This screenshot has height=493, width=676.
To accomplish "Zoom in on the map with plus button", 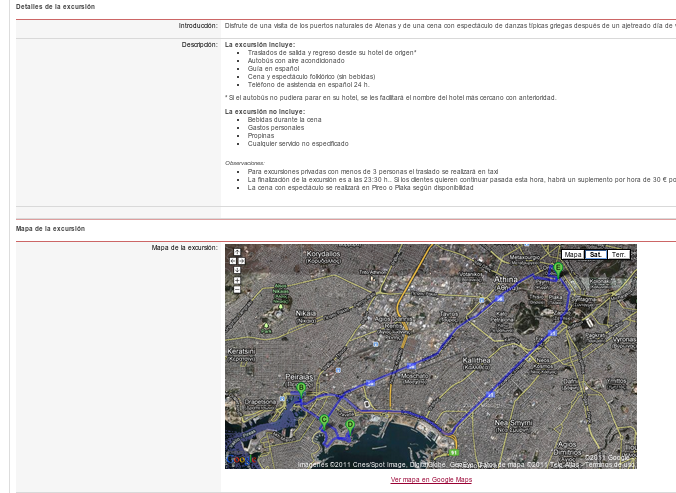I will click(236, 281).
